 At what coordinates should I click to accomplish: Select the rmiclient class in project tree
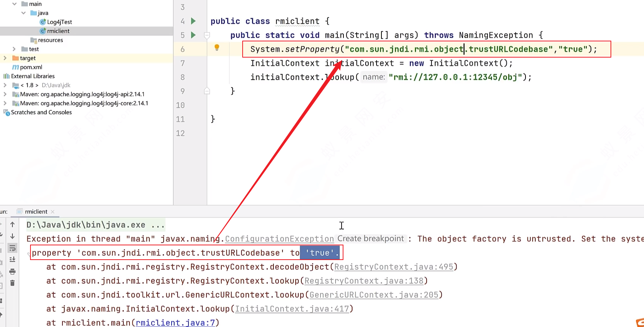pos(58,31)
